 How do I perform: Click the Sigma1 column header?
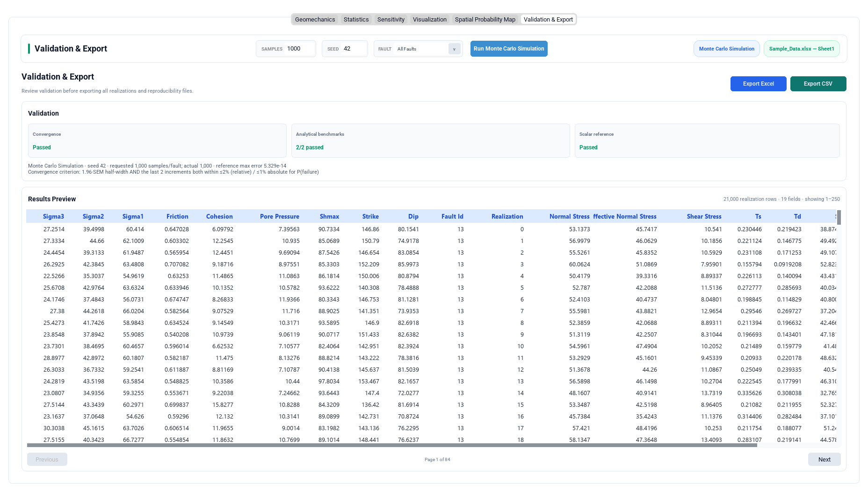click(133, 216)
